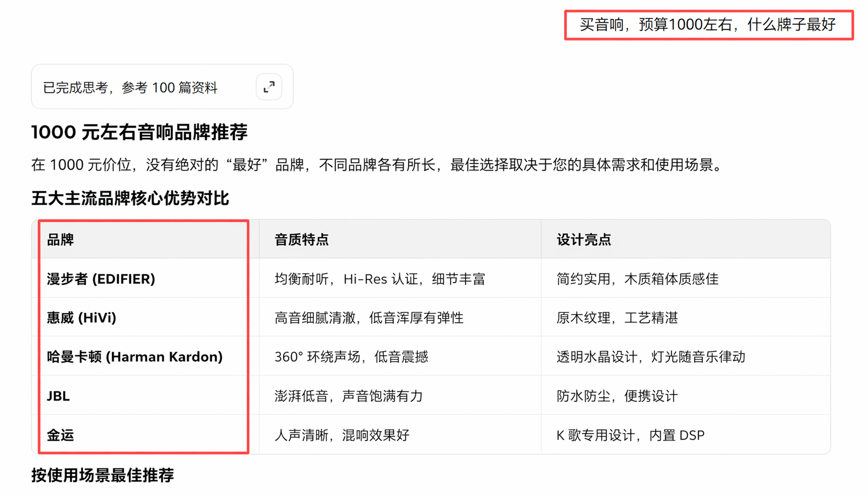Click the intro paragraph about 1000 元价位
Viewport: 868px width, 496px height.
coord(378,165)
